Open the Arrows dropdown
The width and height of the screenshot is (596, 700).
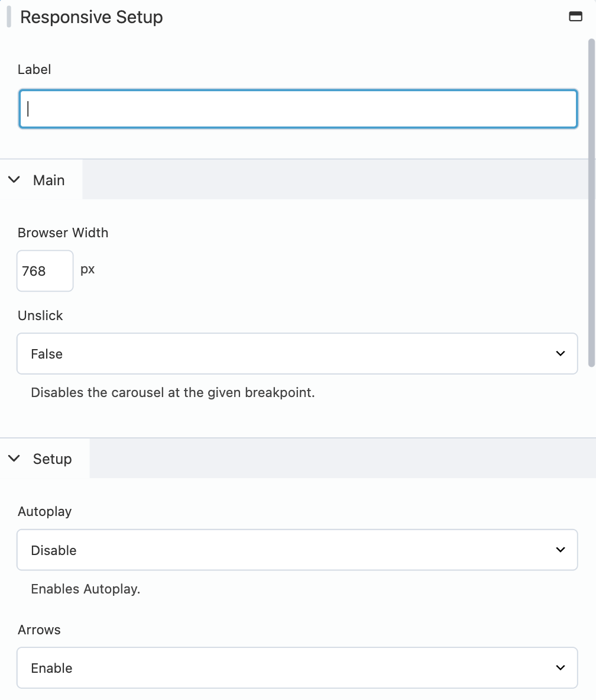(x=297, y=668)
